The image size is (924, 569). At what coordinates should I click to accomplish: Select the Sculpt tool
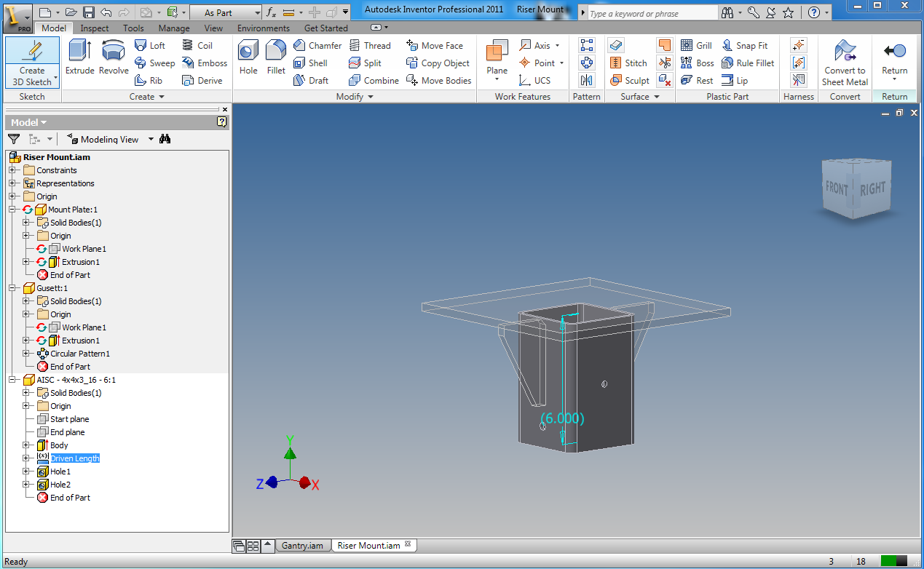pyautogui.click(x=629, y=81)
